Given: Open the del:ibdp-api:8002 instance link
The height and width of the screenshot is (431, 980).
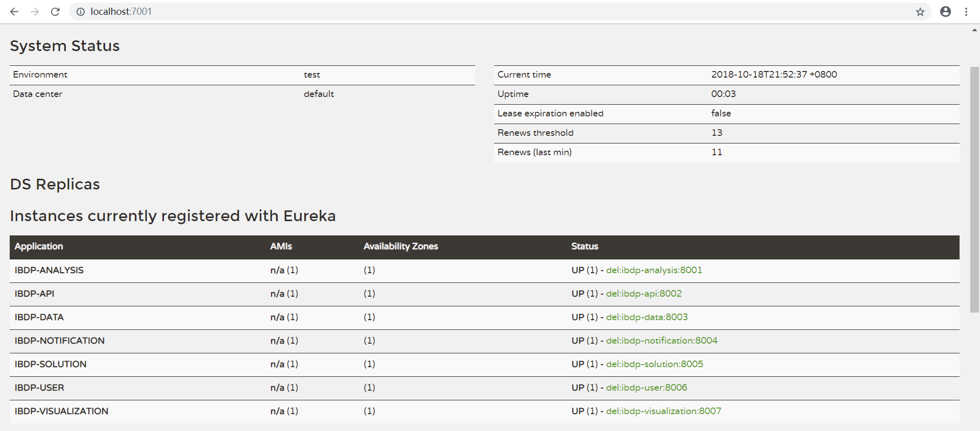Looking at the screenshot, I should point(644,294).
